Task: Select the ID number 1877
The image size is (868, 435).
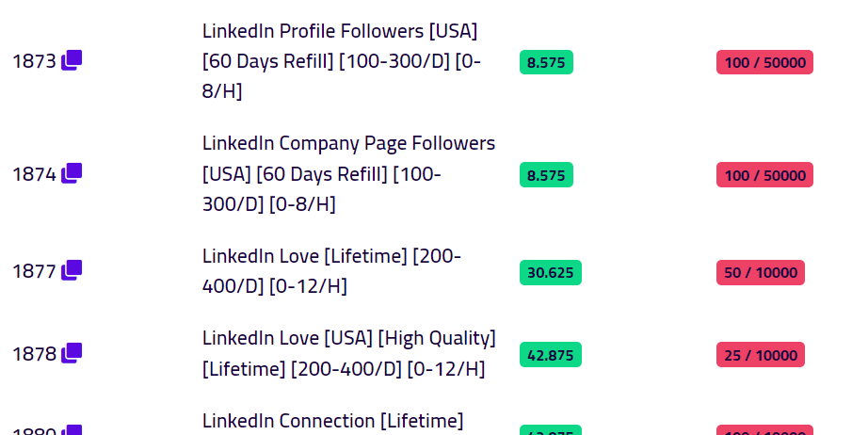Action: [x=34, y=272]
